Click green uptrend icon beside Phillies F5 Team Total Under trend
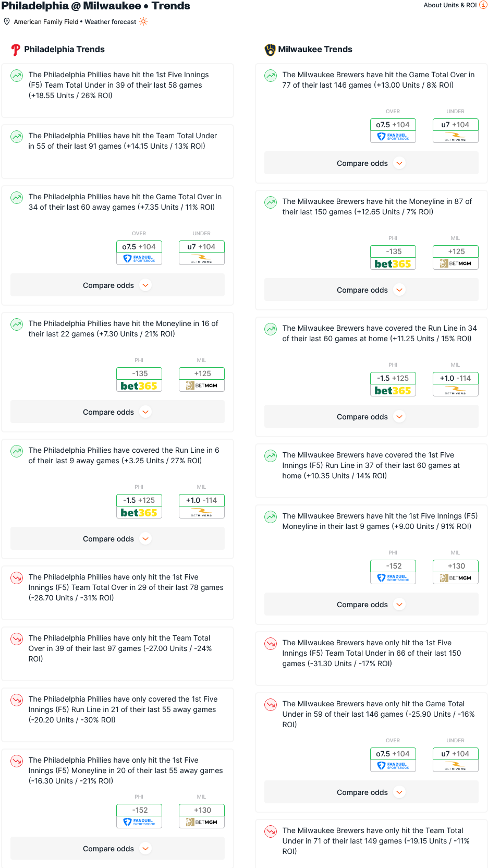488x868 pixels. tap(17, 75)
